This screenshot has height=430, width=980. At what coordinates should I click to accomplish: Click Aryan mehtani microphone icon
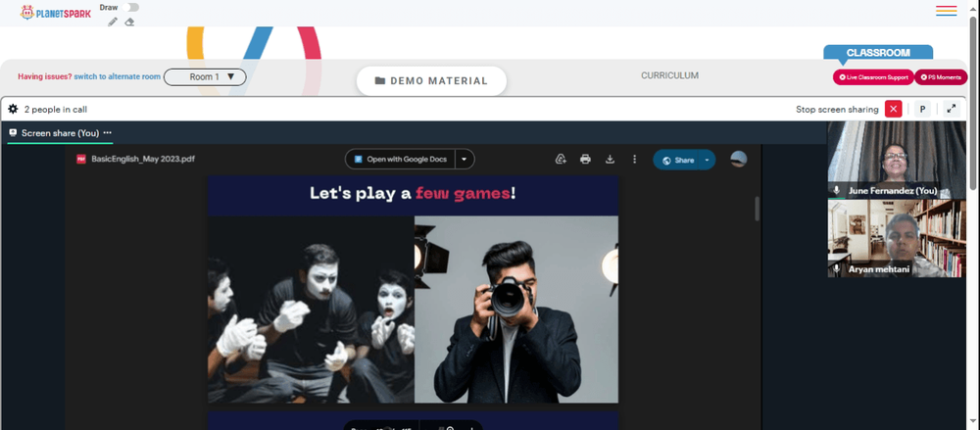point(837,268)
